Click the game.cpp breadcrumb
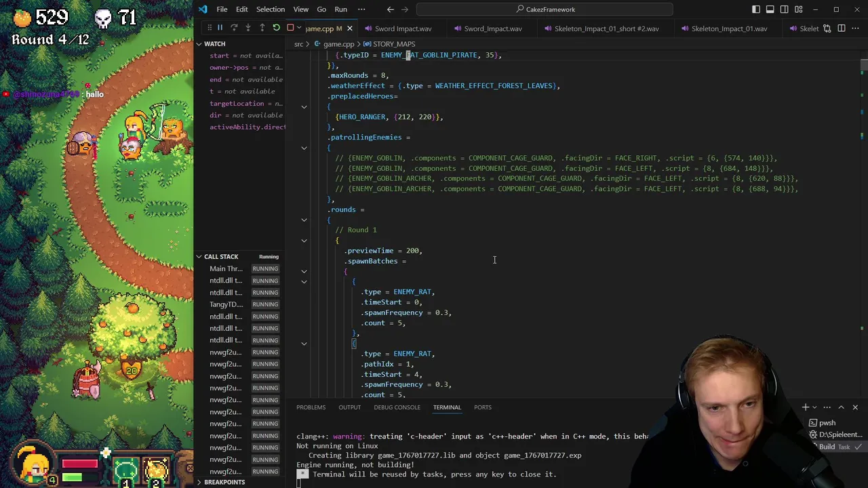 (x=338, y=44)
